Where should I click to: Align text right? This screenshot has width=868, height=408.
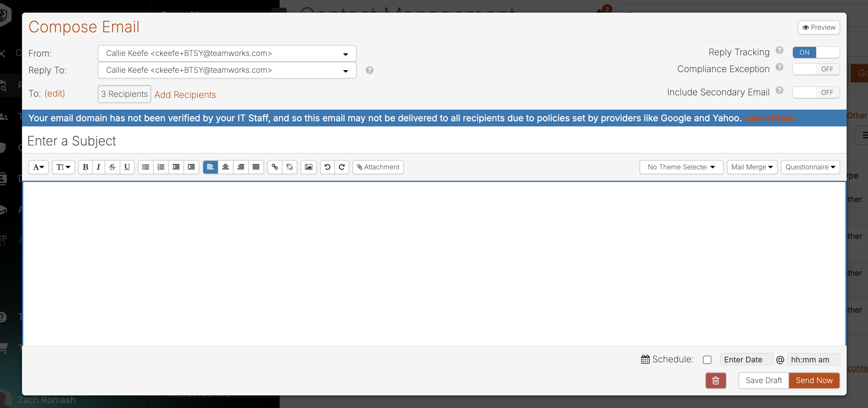point(240,167)
